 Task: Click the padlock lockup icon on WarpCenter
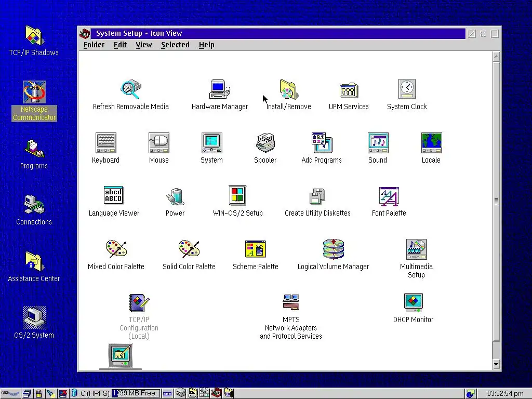tap(38, 394)
